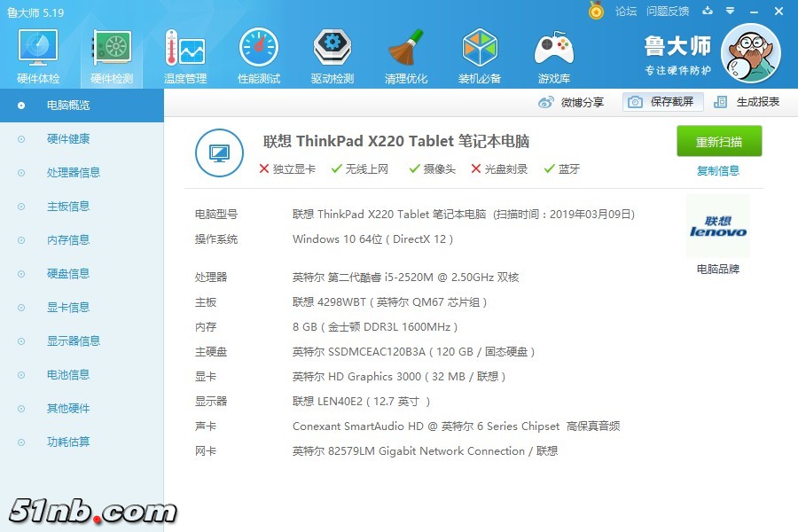
Task: Click the green 重新扫描 rescan button
Action: click(719, 141)
